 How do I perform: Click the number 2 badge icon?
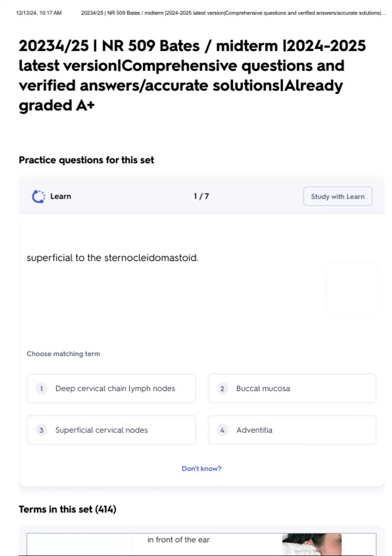(222, 389)
